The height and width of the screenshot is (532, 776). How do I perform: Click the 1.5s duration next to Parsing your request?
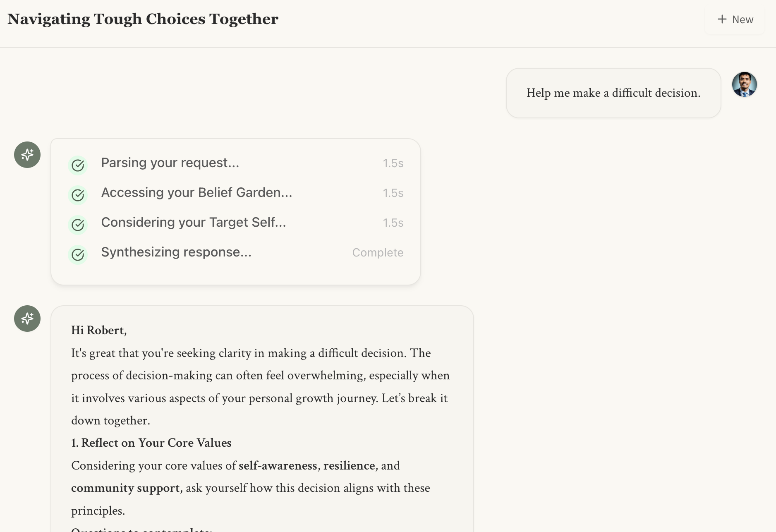393,163
